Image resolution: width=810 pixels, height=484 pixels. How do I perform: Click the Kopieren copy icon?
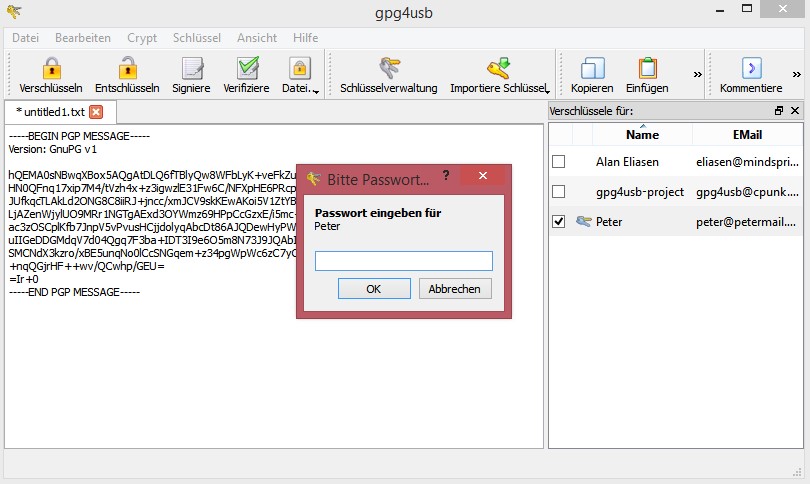tap(591, 68)
